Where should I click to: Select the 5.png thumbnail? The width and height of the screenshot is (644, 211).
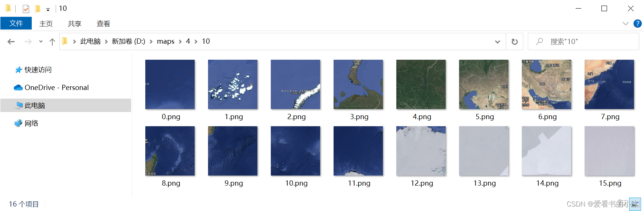[x=484, y=84]
